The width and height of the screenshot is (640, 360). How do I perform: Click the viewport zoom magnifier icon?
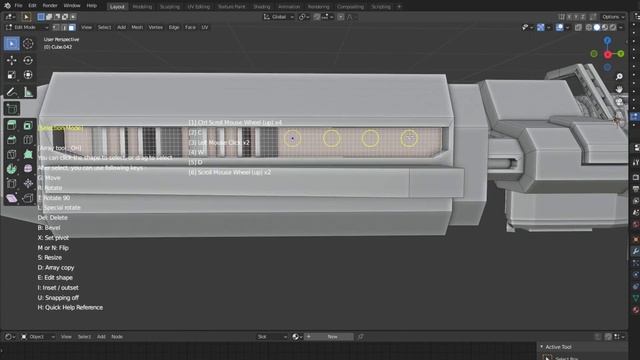[619, 76]
